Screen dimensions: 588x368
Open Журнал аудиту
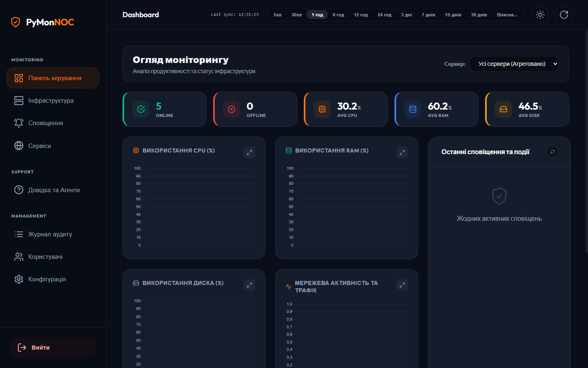click(53, 234)
